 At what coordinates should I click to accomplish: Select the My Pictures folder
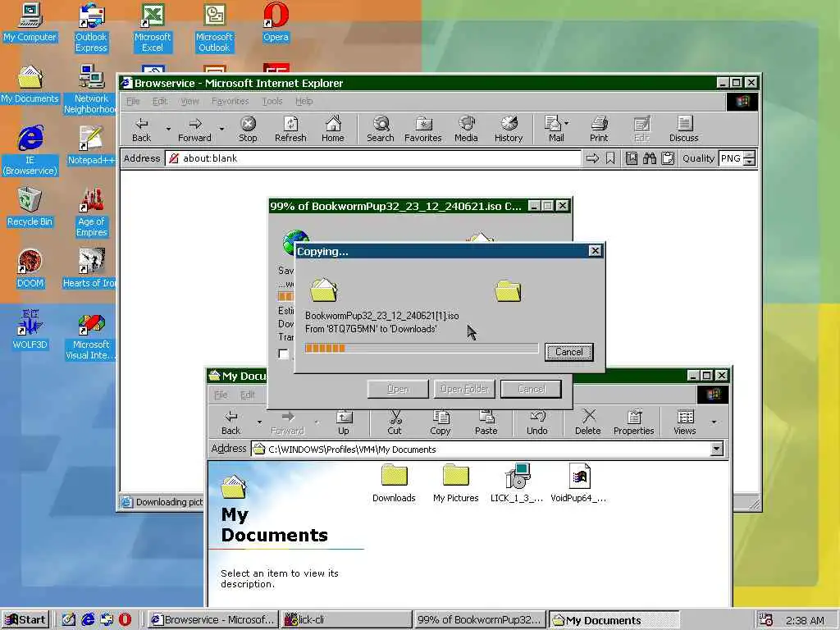[x=456, y=484]
